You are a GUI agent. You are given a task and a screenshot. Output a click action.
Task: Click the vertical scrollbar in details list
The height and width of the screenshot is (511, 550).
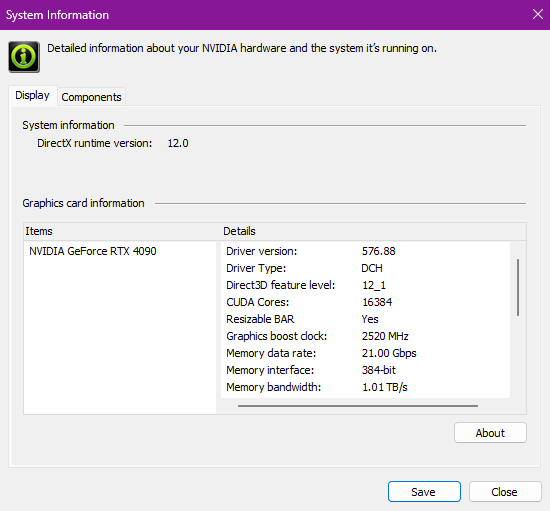click(x=518, y=288)
